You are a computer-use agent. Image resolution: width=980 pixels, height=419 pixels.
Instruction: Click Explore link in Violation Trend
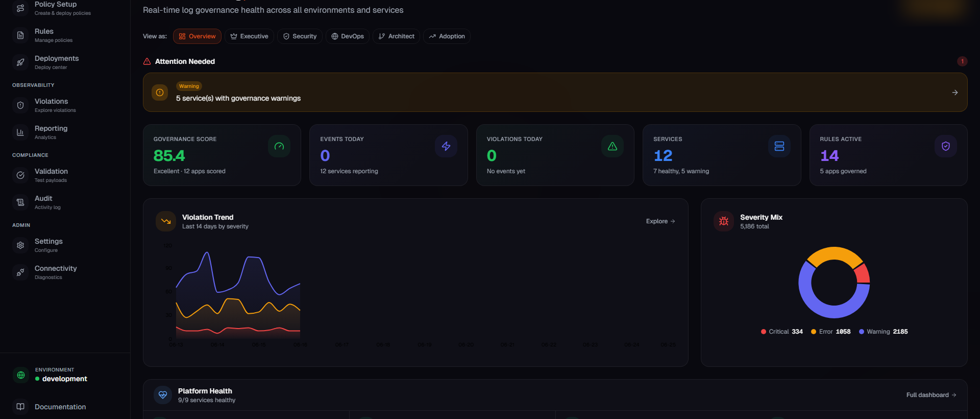(x=660, y=221)
